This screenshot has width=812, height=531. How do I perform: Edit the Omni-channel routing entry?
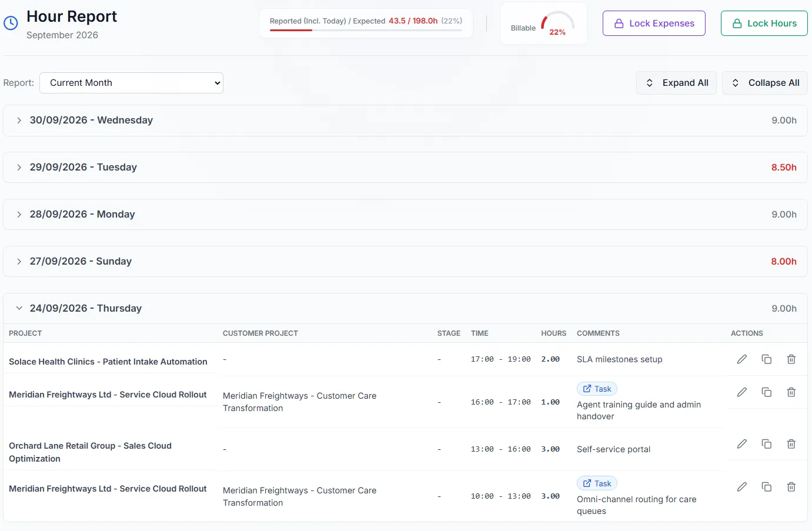click(x=742, y=487)
